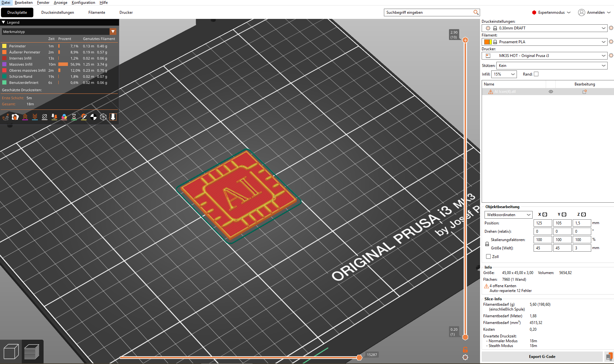Toggle wipe moves icon with orange hand

tap(15, 117)
